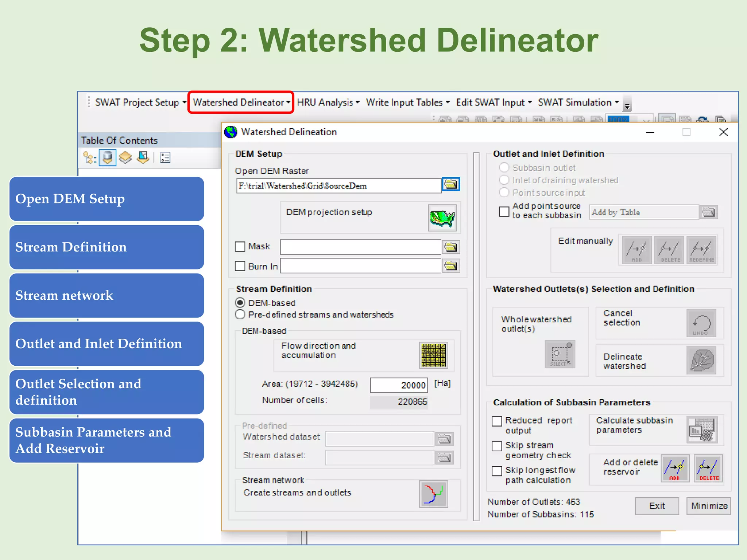
Task: Select Point source input radio button
Action: (504, 192)
